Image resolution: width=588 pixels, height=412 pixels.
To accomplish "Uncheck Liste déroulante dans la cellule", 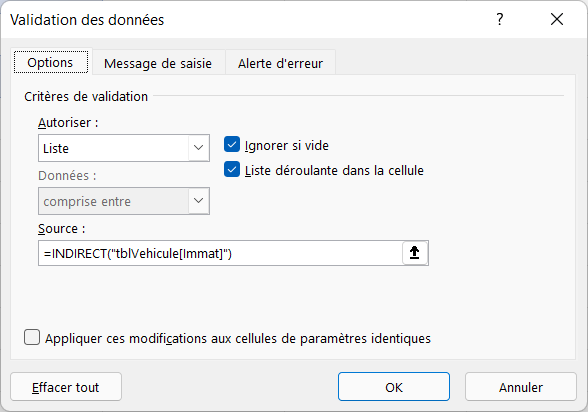I will click(232, 170).
